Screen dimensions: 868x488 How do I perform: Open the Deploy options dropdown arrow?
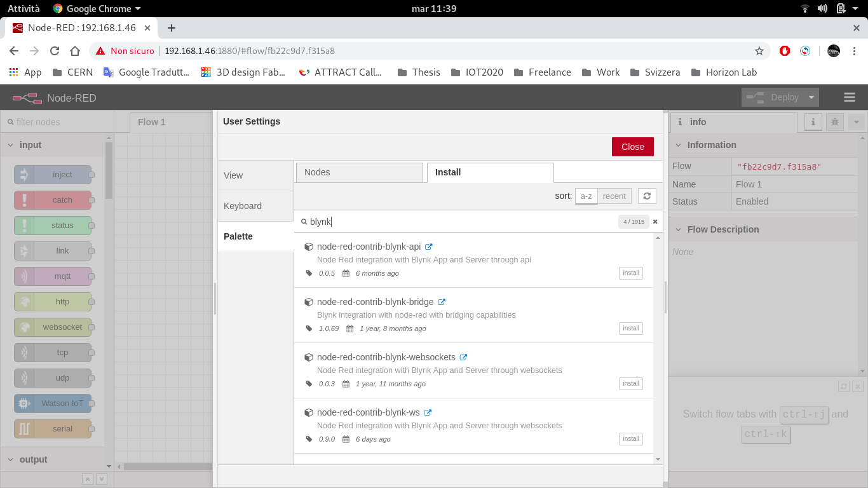click(x=811, y=97)
